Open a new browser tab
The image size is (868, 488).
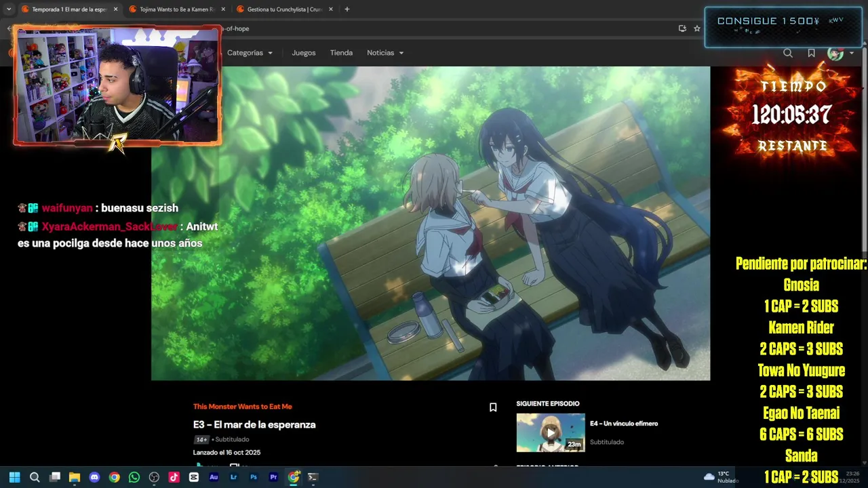(347, 9)
